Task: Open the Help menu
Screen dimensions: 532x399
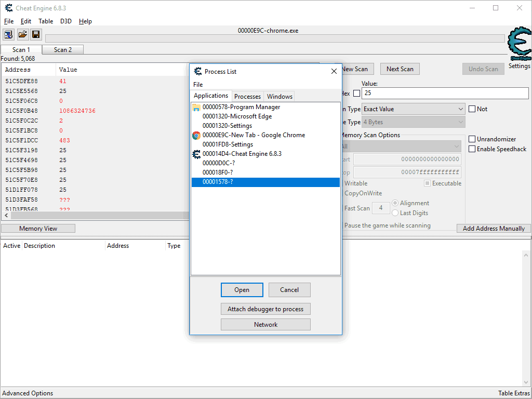Action: click(85, 21)
